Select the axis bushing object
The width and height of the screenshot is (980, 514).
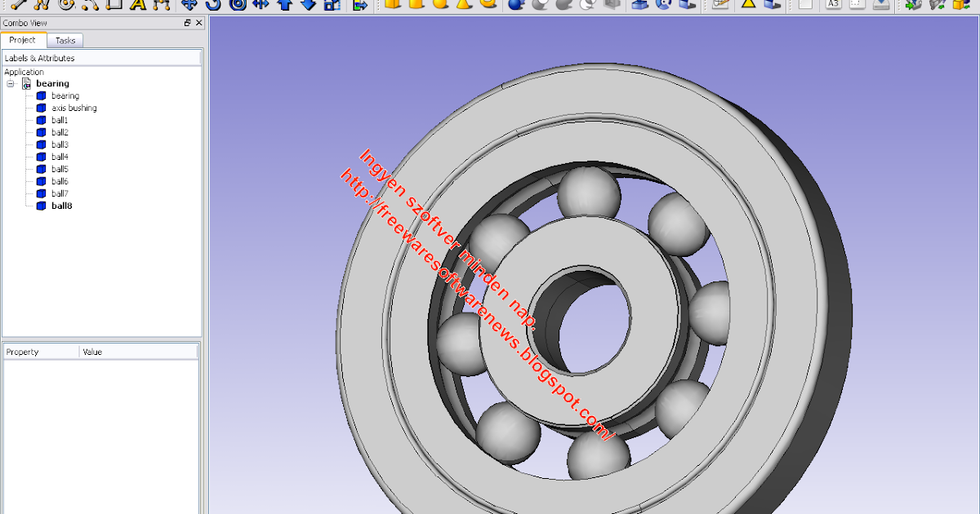(73, 108)
